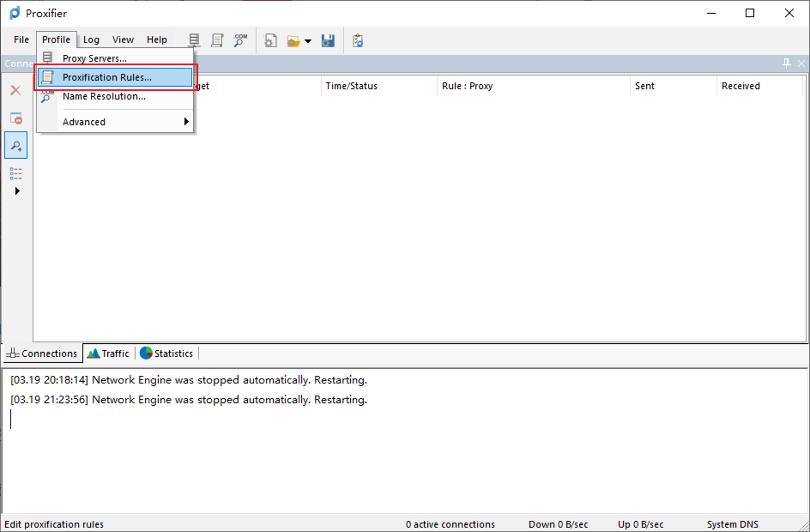The height and width of the screenshot is (532, 810).
Task: Click the open profile folder icon
Action: pyautogui.click(x=293, y=41)
